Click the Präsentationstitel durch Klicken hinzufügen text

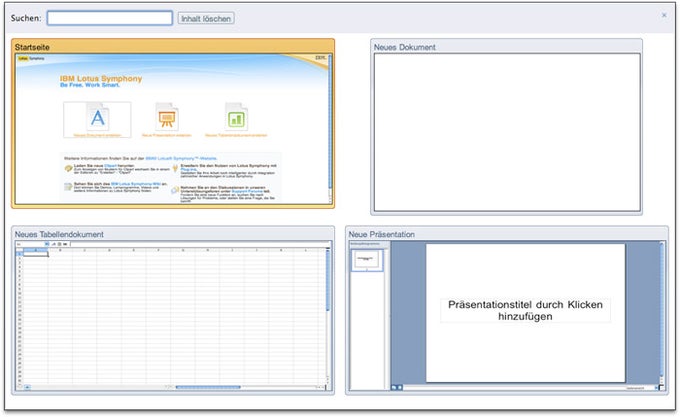click(x=525, y=310)
